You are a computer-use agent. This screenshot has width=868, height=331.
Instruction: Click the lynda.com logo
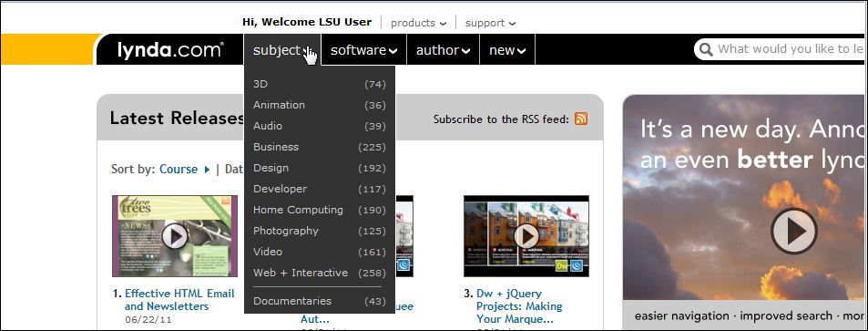pyautogui.click(x=170, y=50)
